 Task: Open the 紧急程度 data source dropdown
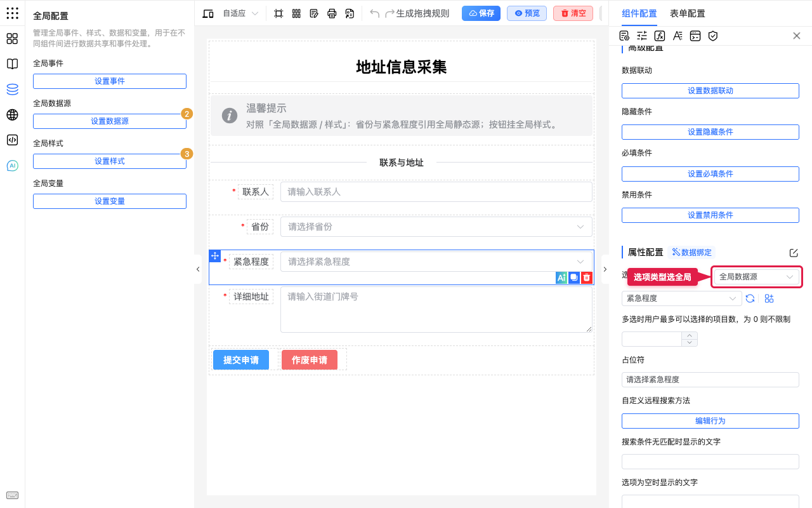coord(682,298)
